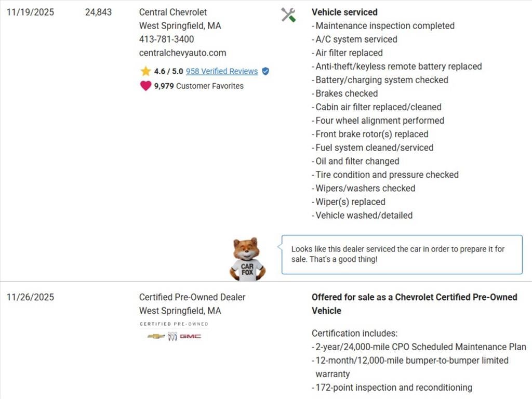This screenshot has width=532, height=399.
Task: Click the Central Chevrolet dealer name
Action: [x=172, y=12]
